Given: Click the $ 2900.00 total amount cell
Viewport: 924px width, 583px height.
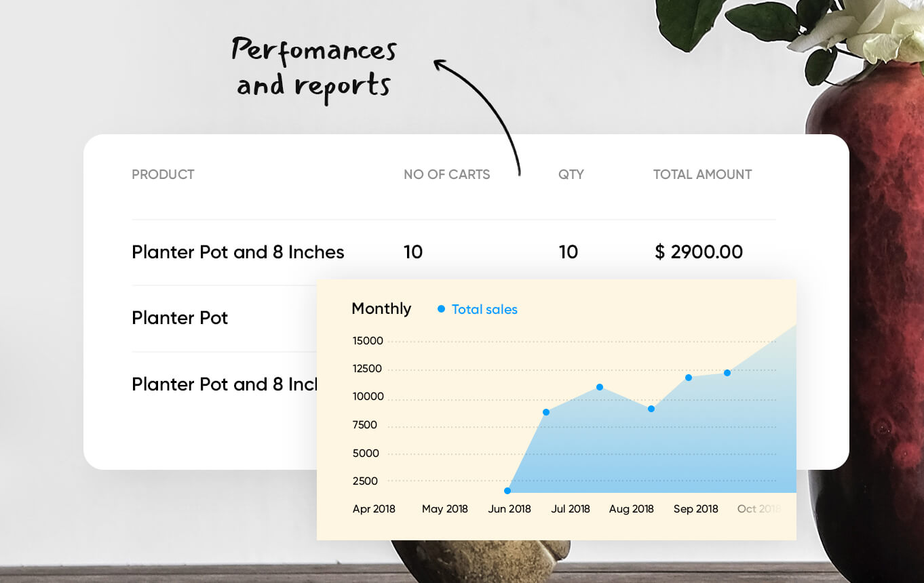Looking at the screenshot, I should coord(699,252).
